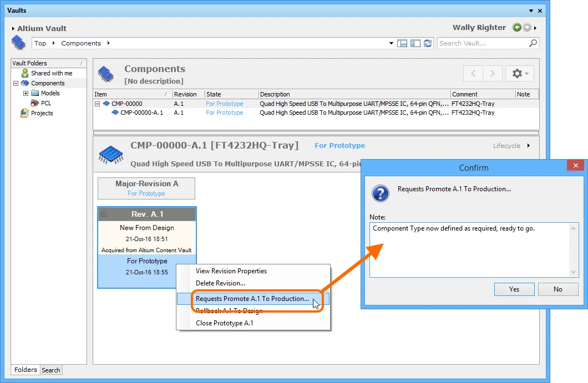
Task: Click the vault chip icon beside breadcrumb
Action: (x=18, y=43)
